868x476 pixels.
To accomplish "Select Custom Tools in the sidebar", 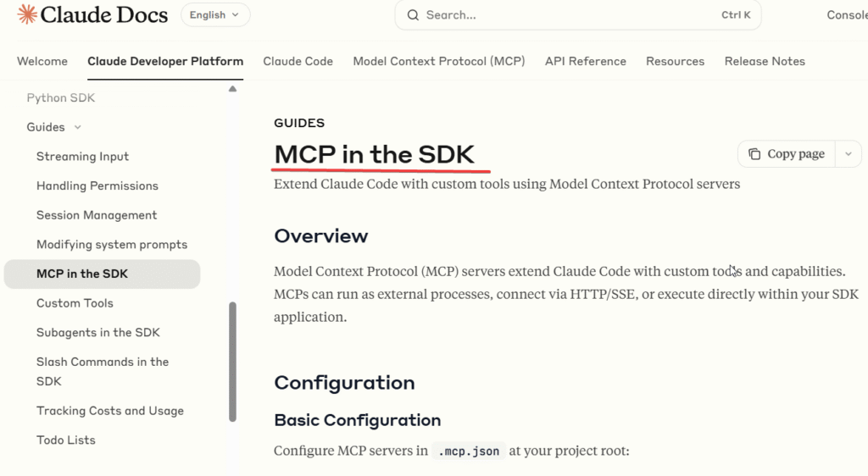I will point(75,303).
